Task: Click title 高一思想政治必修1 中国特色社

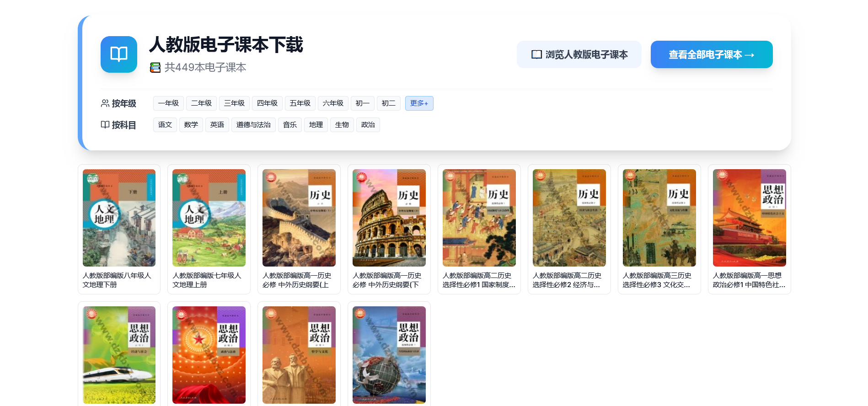Action: click(749, 280)
